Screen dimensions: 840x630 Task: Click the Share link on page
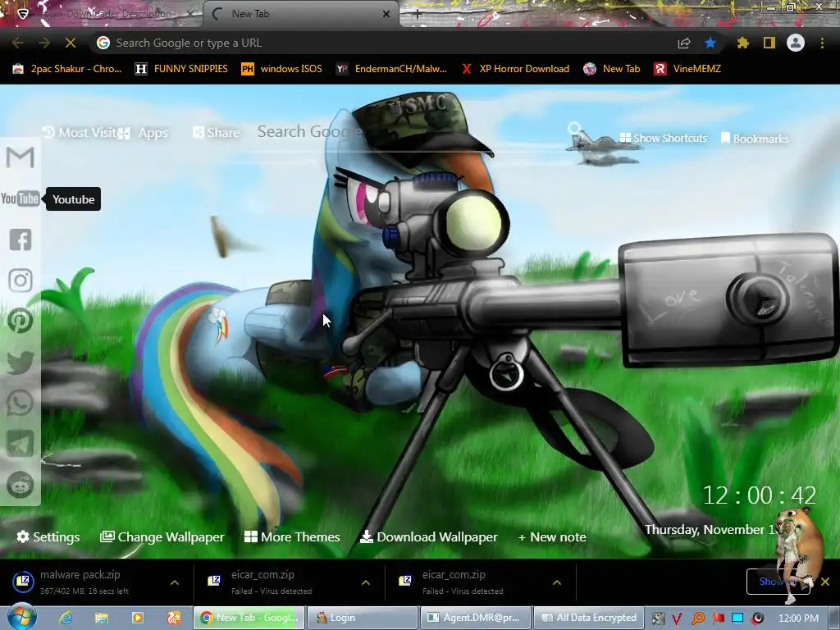(216, 132)
